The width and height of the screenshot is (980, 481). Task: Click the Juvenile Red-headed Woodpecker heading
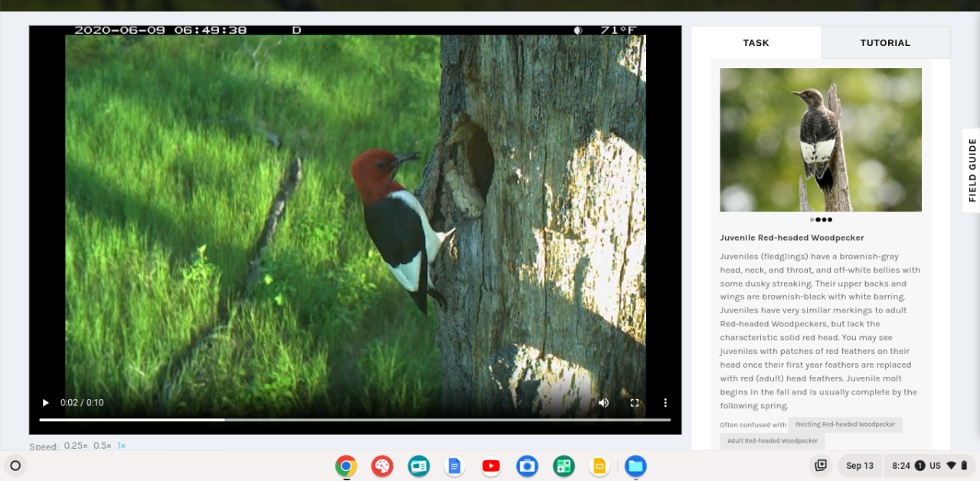tap(792, 237)
